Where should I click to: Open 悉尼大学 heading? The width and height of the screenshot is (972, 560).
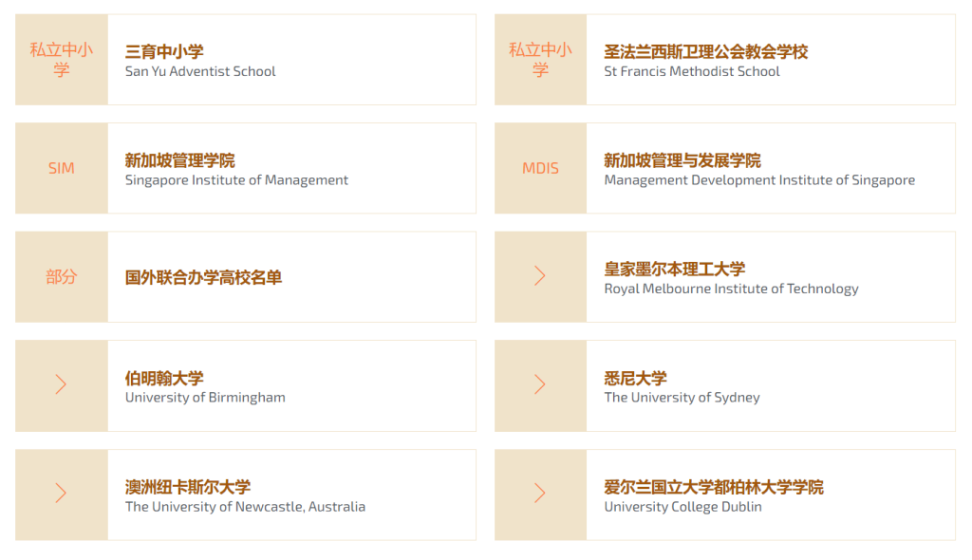pos(635,379)
